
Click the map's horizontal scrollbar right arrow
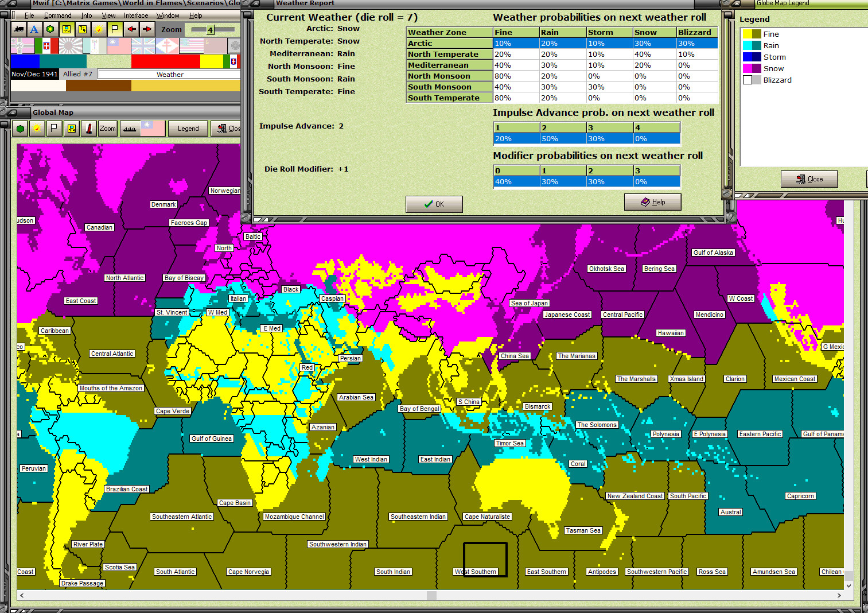839,595
